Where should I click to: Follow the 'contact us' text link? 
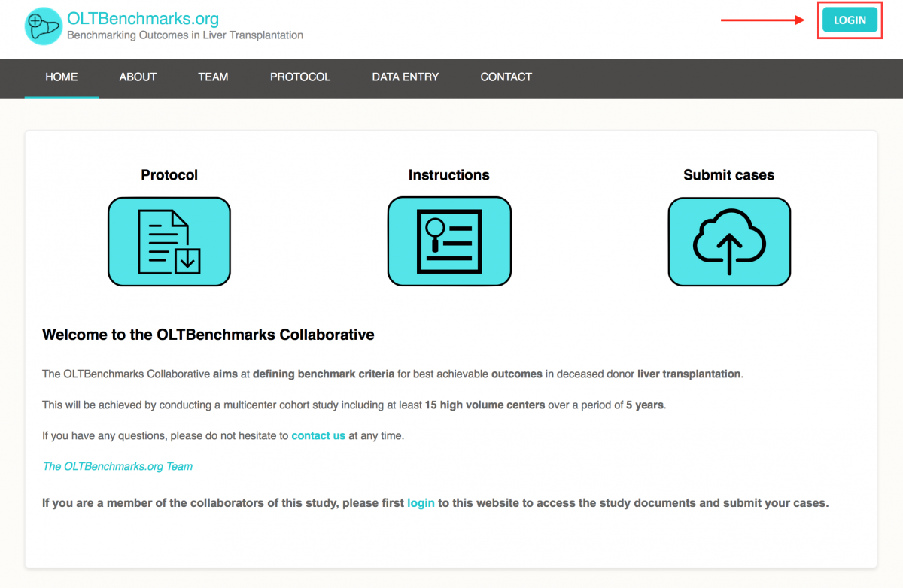tap(318, 435)
